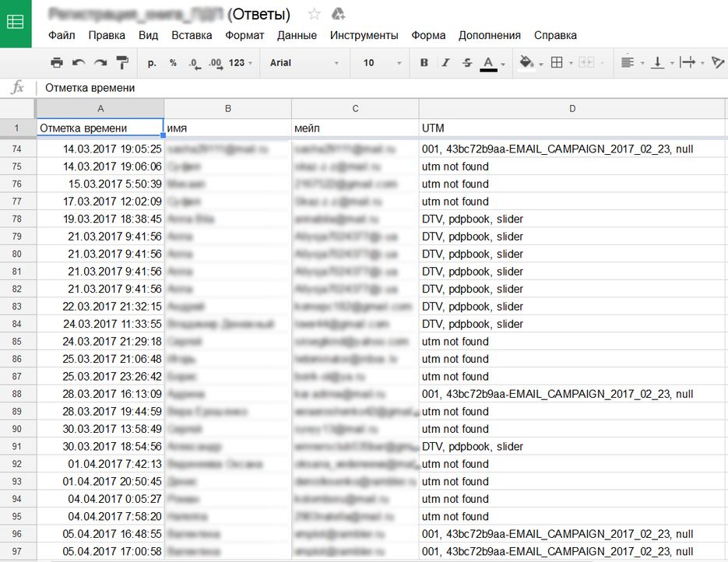Image resolution: width=728 pixels, height=562 pixels.
Task: Click into the formula bar text
Action: click(90, 88)
